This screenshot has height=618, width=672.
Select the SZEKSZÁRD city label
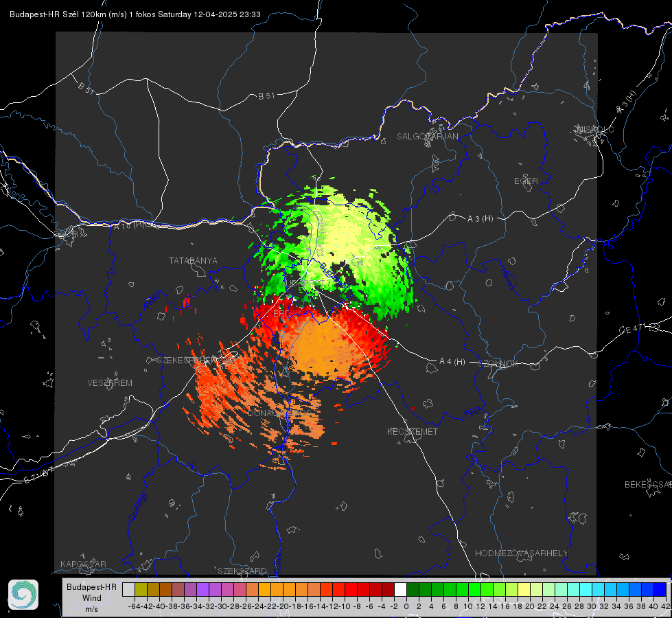click(x=242, y=571)
